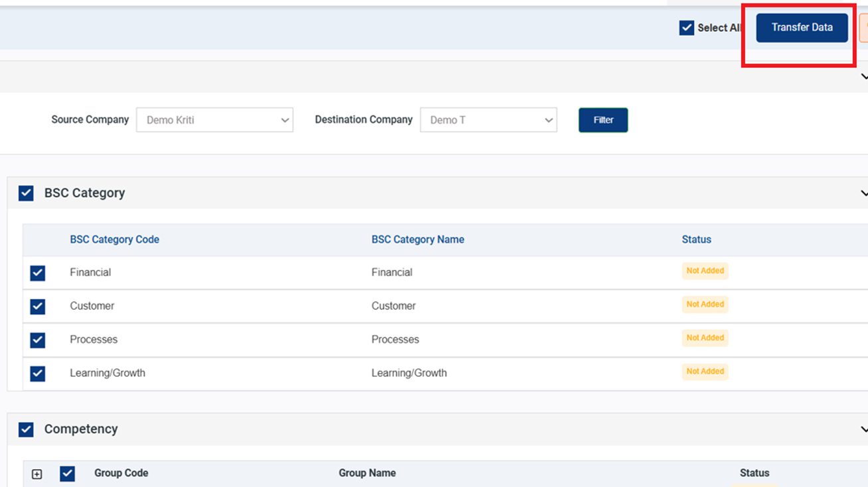This screenshot has width=868, height=487.
Task: Uncheck the Financial row checkbox
Action: coord(38,273)
